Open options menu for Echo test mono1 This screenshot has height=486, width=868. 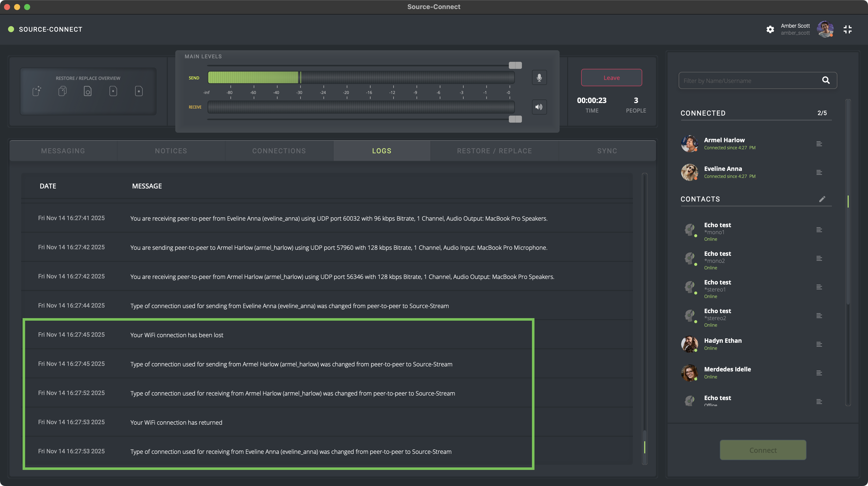click(819, 230)
